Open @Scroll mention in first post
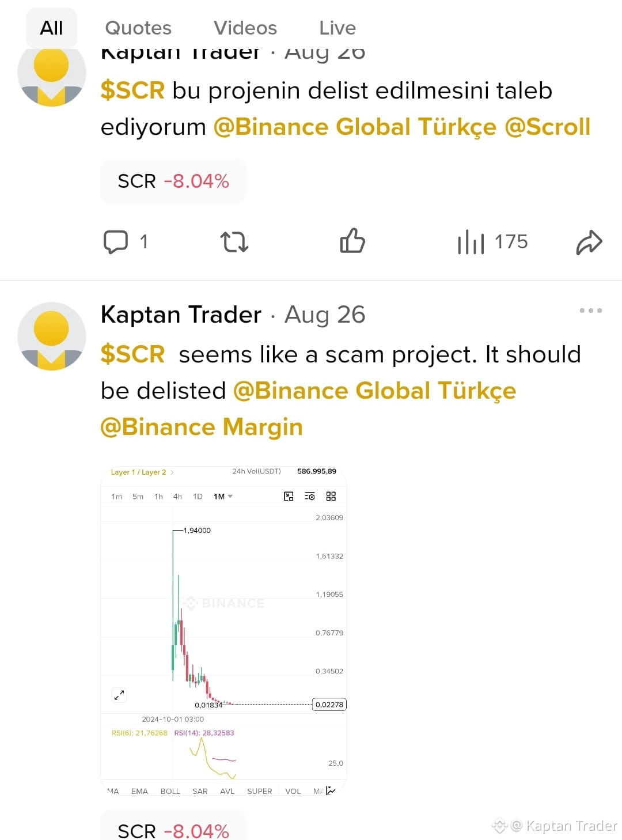The image size is (622, 840). [x=548, y=127]
